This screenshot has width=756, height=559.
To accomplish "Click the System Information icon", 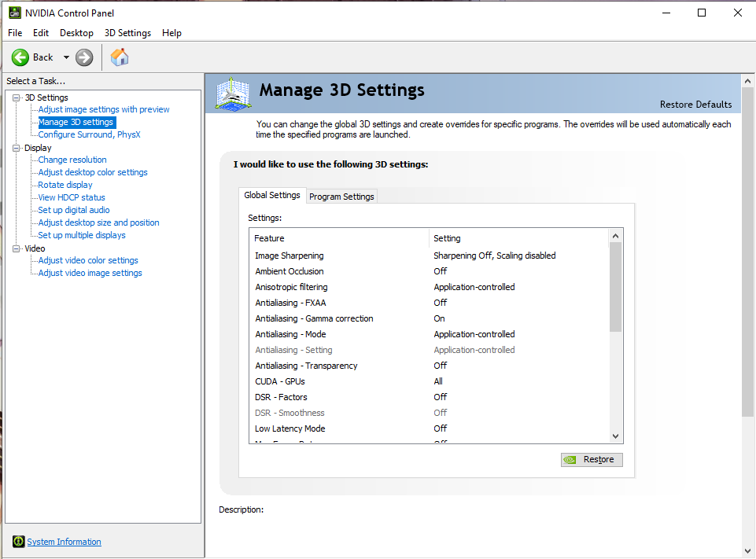I will 18,541.
